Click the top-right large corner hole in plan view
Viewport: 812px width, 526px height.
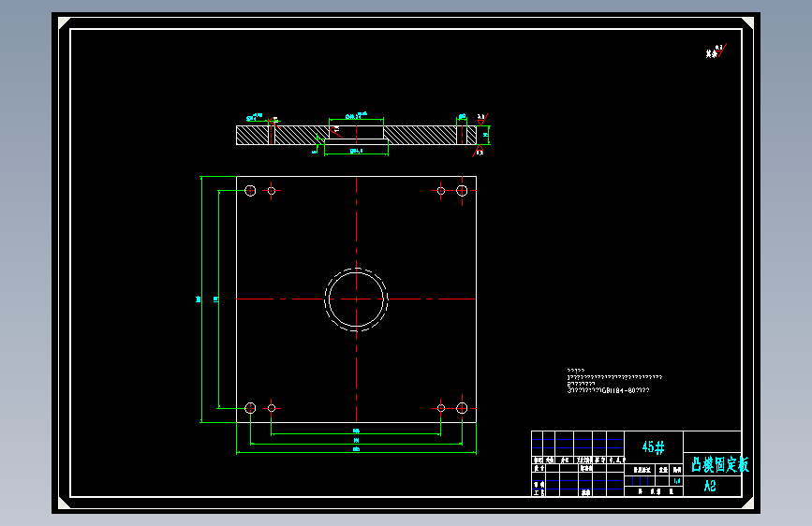pos(462,191)
